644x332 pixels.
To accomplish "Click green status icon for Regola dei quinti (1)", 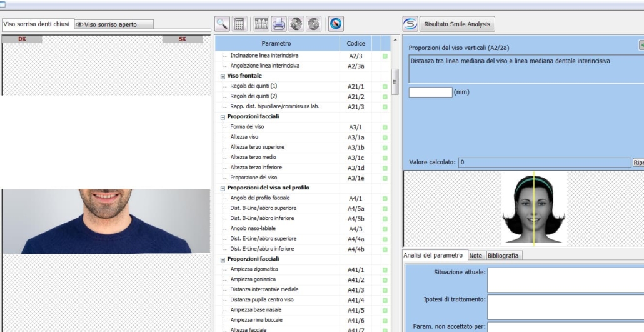I will [x=385, y=87].
